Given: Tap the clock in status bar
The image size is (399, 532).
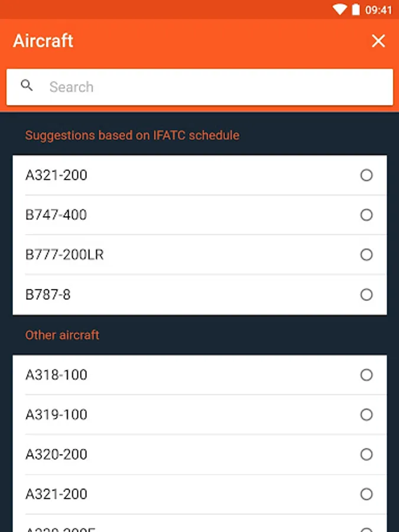Looking at the screenshot, I should pyautogui.click(x=379, y=9).
